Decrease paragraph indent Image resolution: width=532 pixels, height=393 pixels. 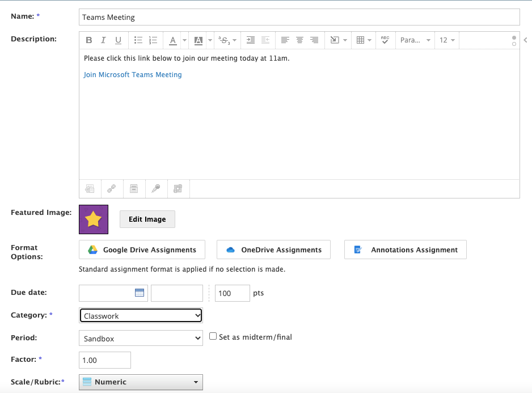[x=265, y=40]
